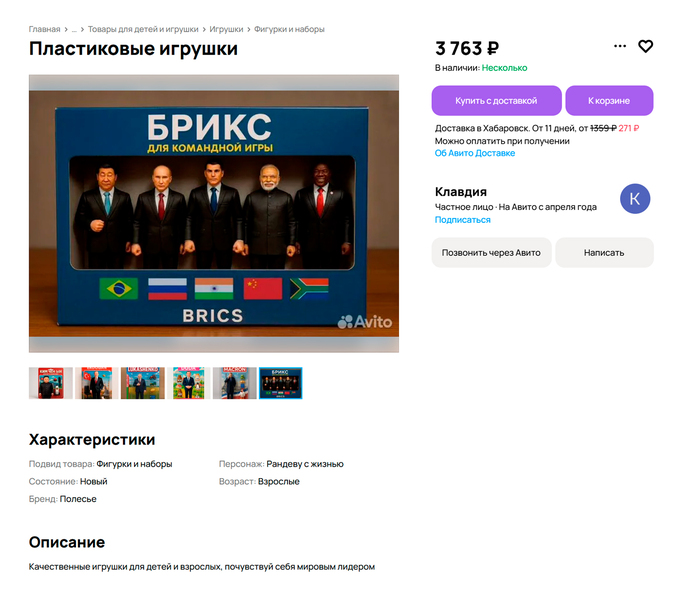Select the Macron thumbnail image
This screenshot has width=700, height=602.
coord(234,383)
